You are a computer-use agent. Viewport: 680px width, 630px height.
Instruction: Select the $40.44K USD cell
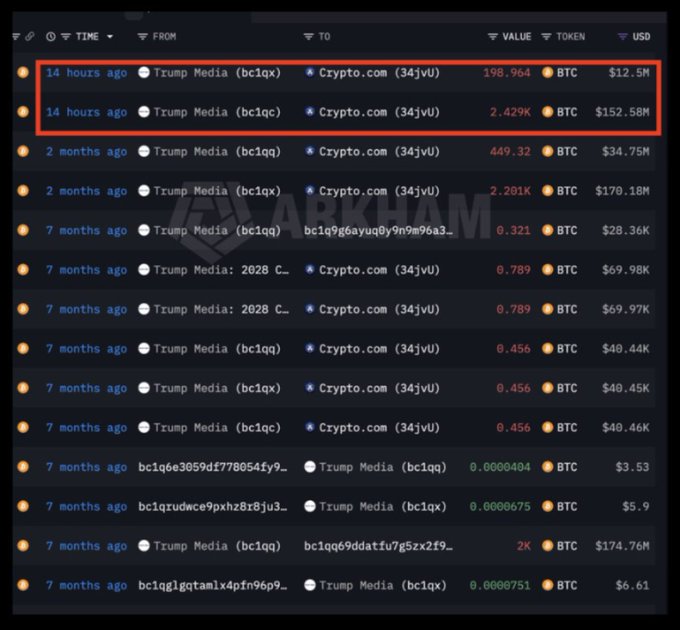point(626,349)
